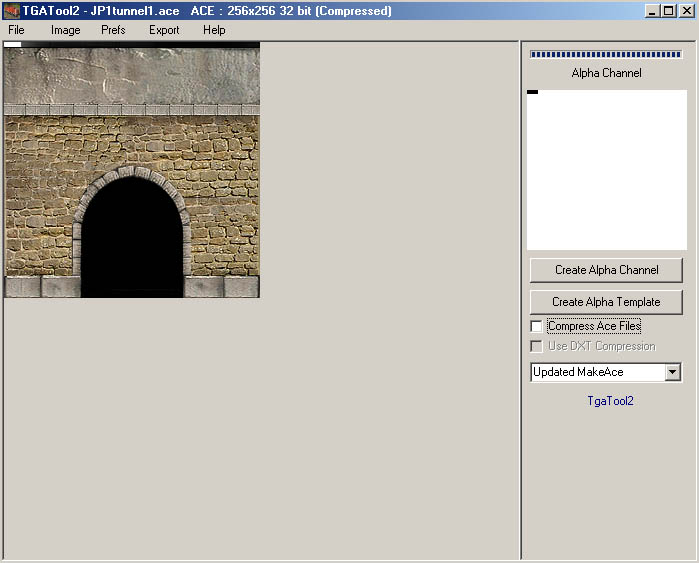Image resolution: width=699 pixels, height=563 pixels.
Task: Open the File menu
Action: pos(16,30)
